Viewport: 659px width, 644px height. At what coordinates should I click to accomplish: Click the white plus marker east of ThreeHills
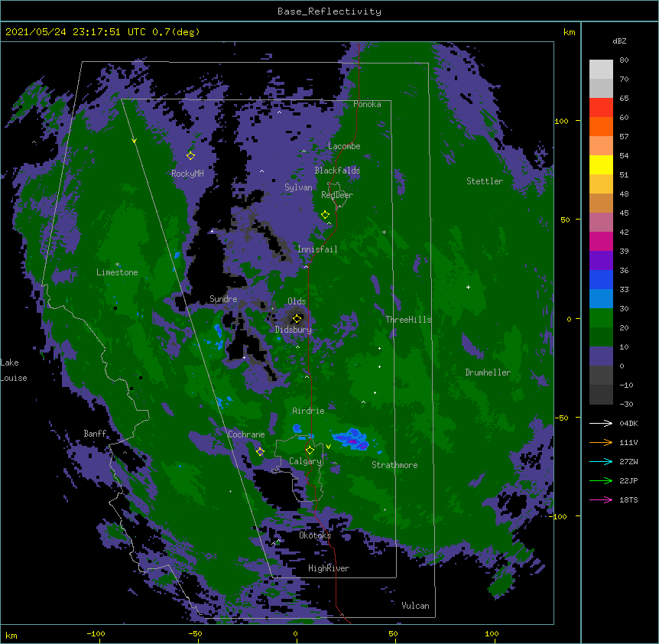pyautogui.click(x=468, y=287)
